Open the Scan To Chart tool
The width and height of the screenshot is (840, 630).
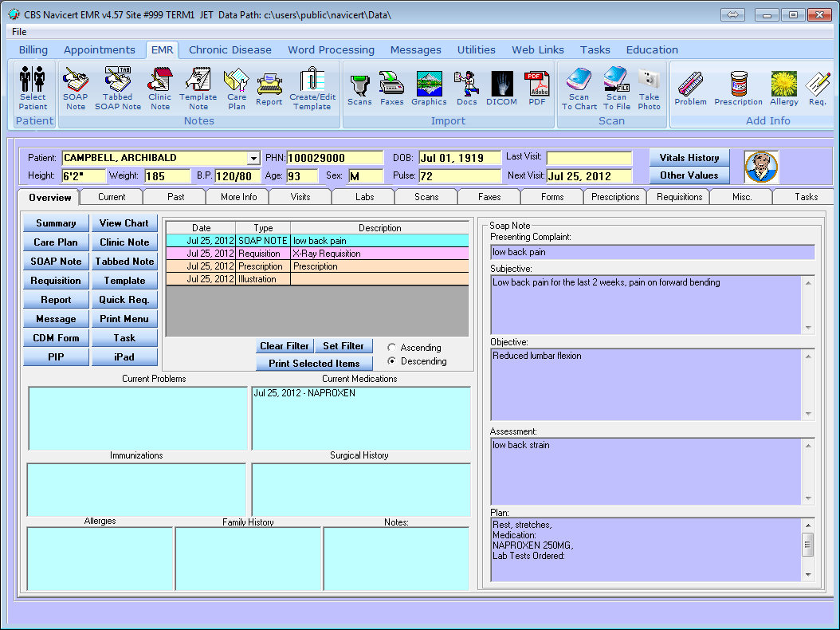[579, 88]
